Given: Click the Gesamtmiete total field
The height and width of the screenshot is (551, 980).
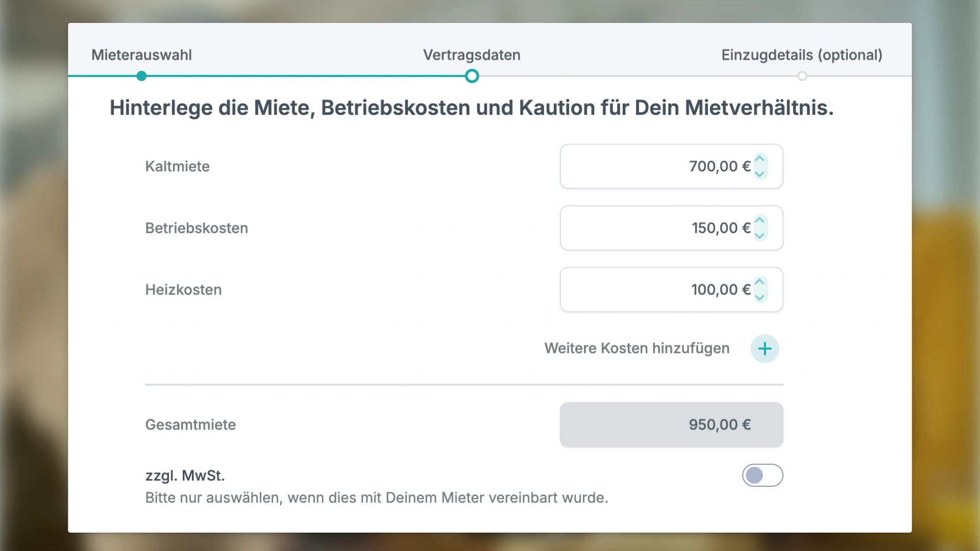Looking at the screenshot, I should [671, 425].
